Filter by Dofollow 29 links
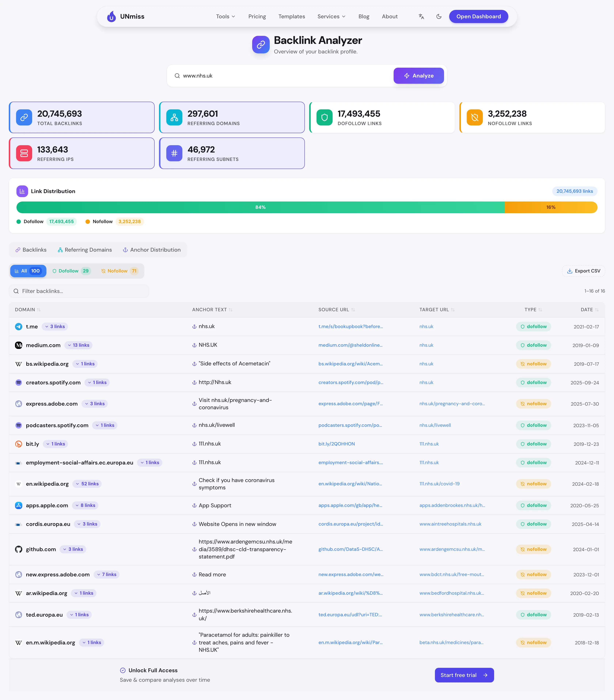Screen dimensions: 614x700 coord(71,271)
